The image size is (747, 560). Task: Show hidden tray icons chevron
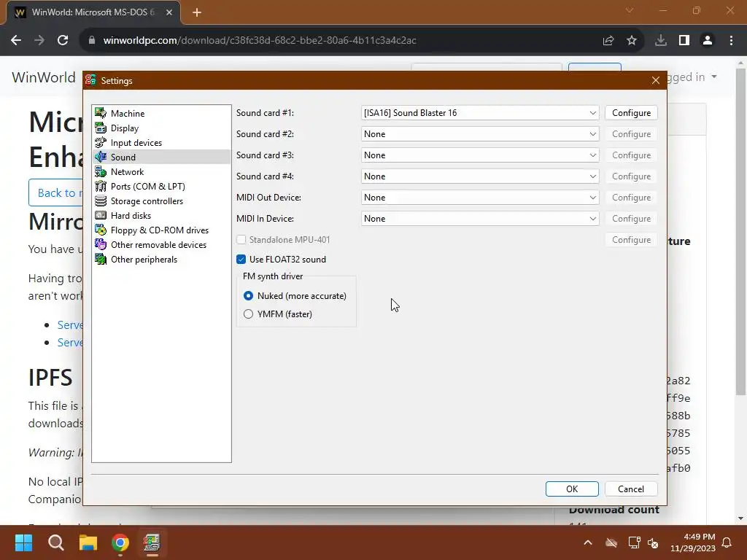pos(588,542)
